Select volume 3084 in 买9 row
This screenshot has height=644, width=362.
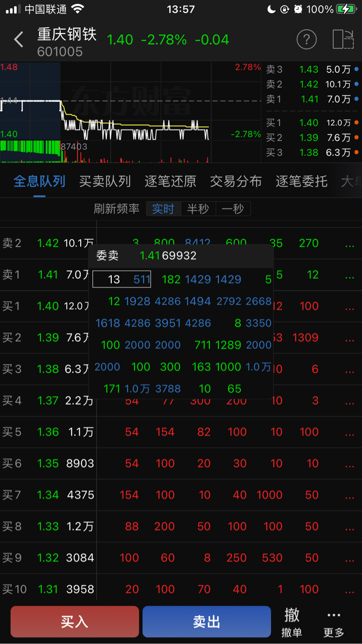tap(80, 558)
